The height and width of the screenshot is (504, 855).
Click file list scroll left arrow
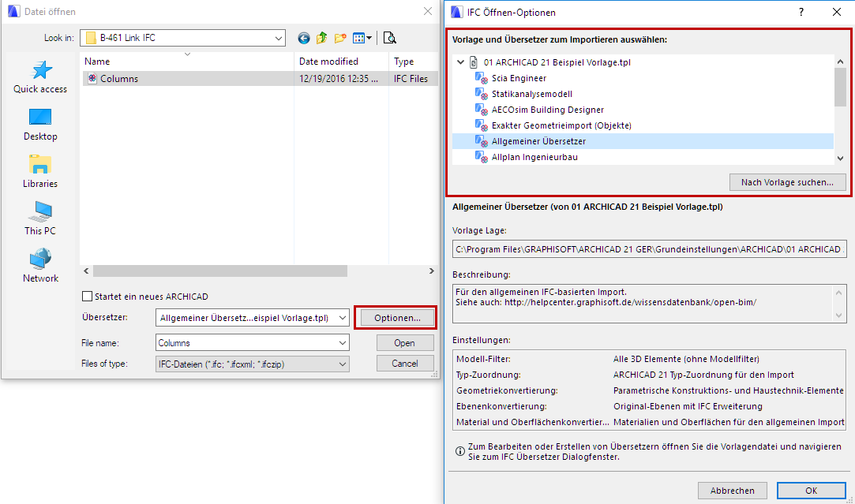coord(86,271)
